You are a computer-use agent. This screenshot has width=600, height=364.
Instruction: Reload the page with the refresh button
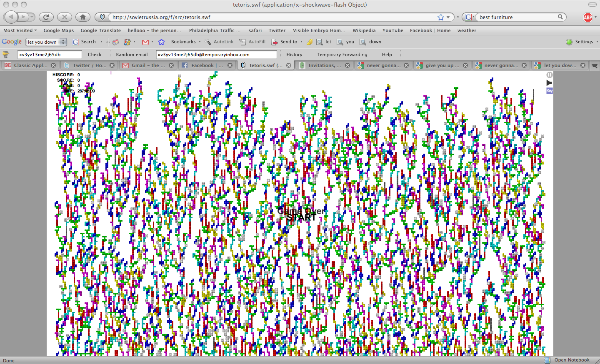tap(46, 17)
